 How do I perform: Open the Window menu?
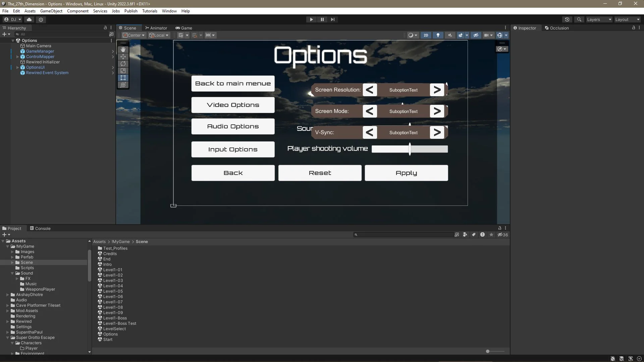click(169, 11)
